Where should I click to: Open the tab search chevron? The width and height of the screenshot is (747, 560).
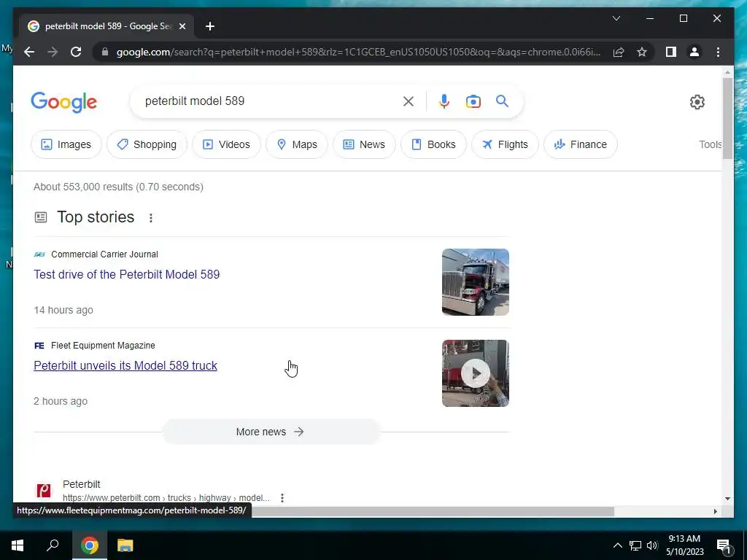(616, 18)
